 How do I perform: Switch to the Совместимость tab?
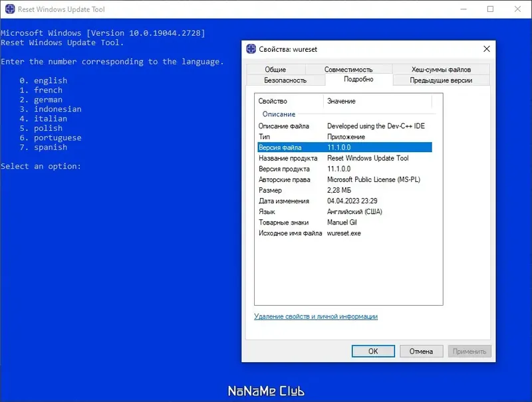[348, 69]
